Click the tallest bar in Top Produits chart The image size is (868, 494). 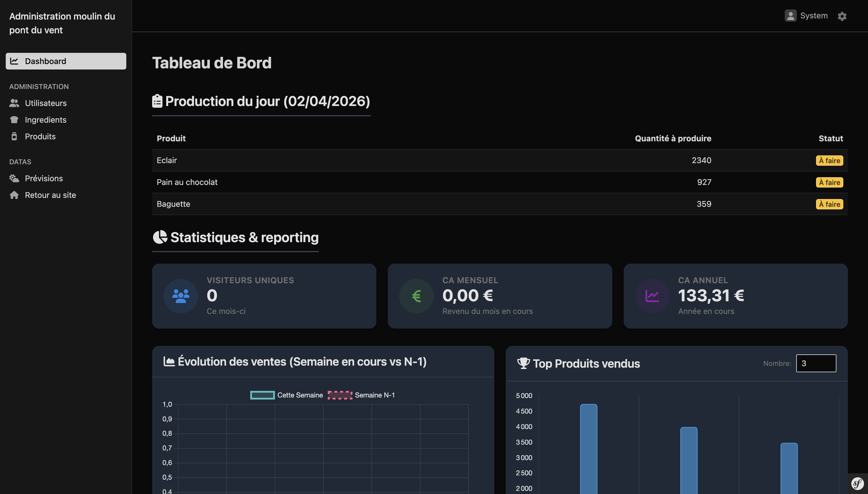coord(589,449)
